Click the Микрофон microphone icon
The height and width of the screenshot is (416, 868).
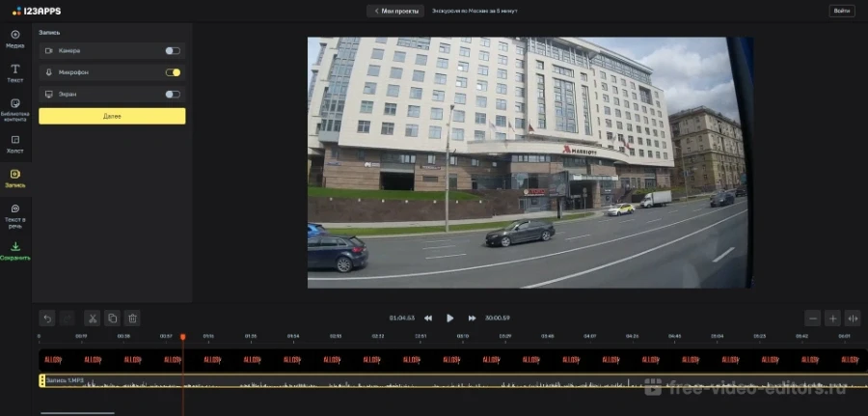tap(49, 72)
